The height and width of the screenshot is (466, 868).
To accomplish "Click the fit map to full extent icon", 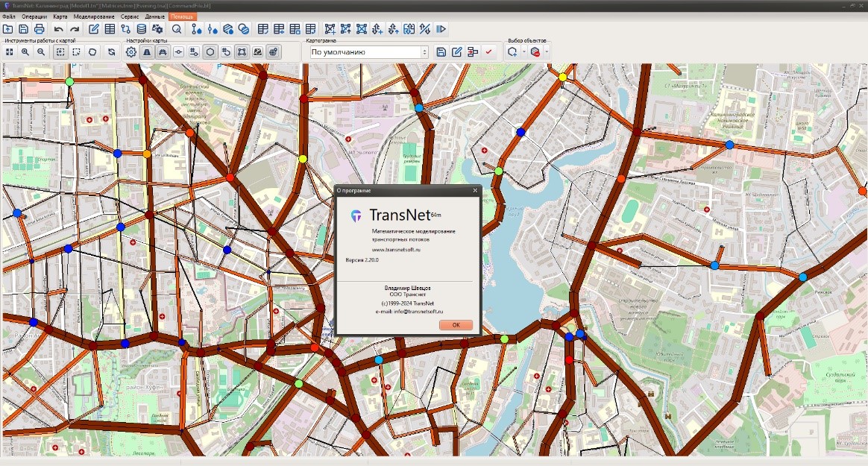I will (10, 51).
